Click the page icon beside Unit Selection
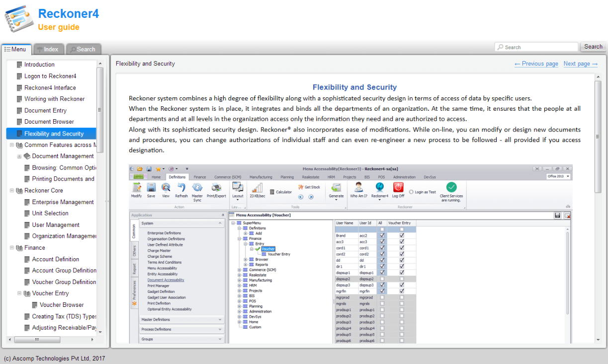Viewport: 608px width, 364px height. [x=27, y=214]
